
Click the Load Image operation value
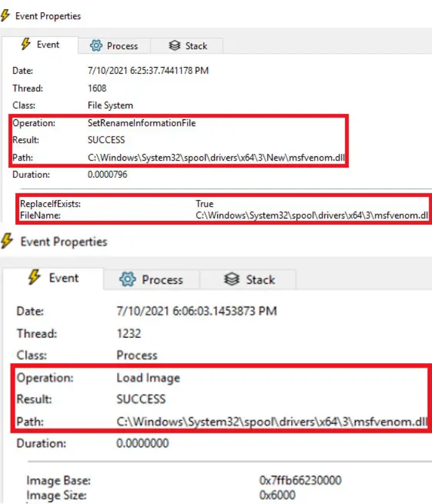tap(148, 377)
